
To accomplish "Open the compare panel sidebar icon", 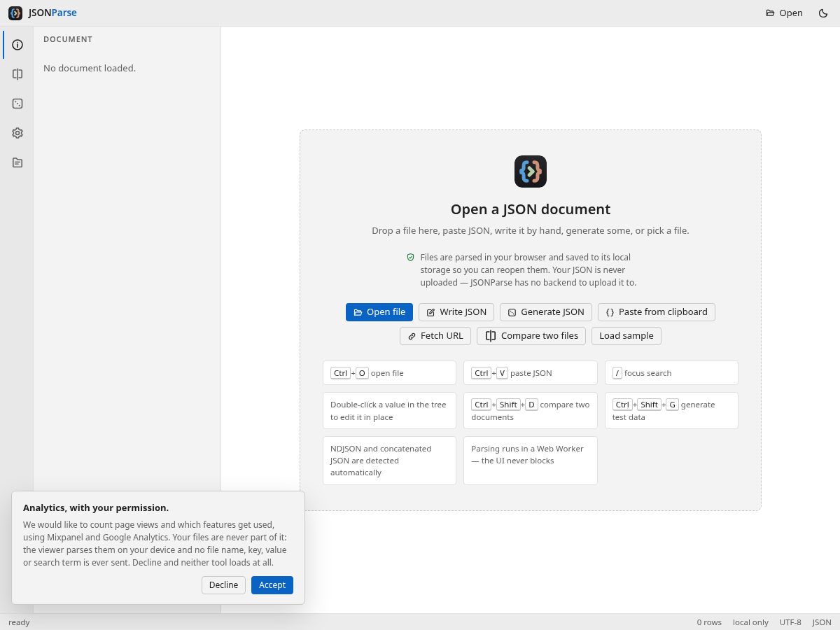I will (17, 74).
